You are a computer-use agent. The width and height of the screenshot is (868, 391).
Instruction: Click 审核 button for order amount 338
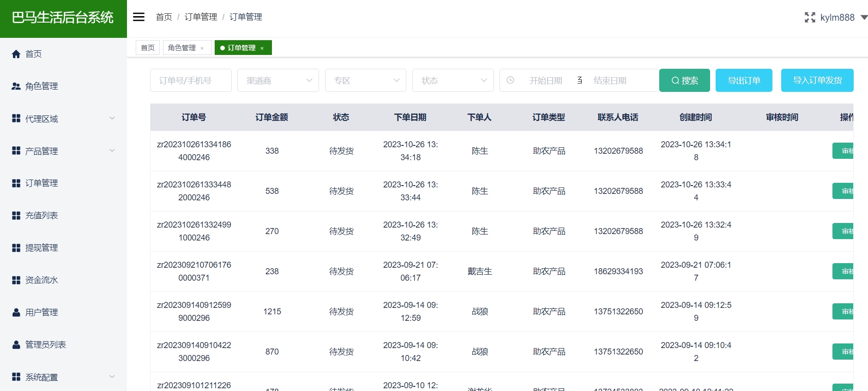point(843,151)
